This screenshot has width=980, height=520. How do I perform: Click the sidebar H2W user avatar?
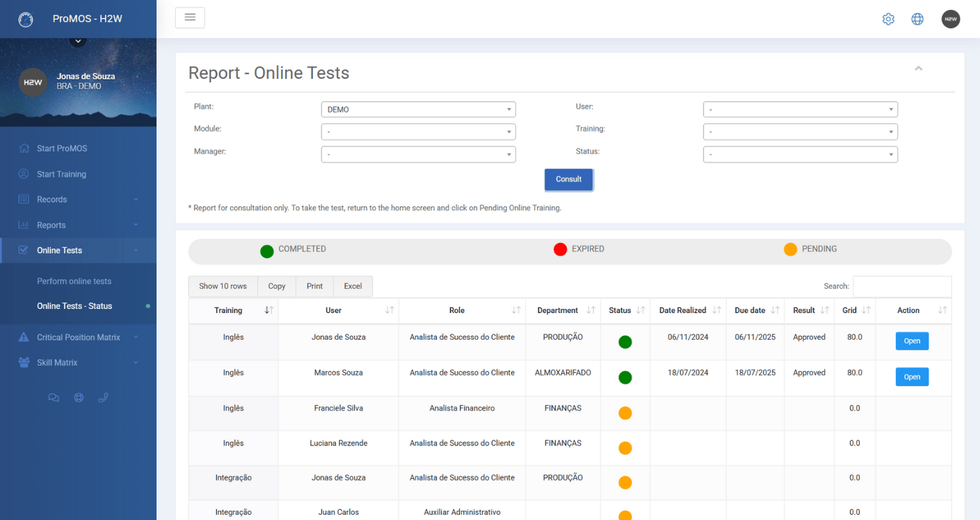click(33, 82)
